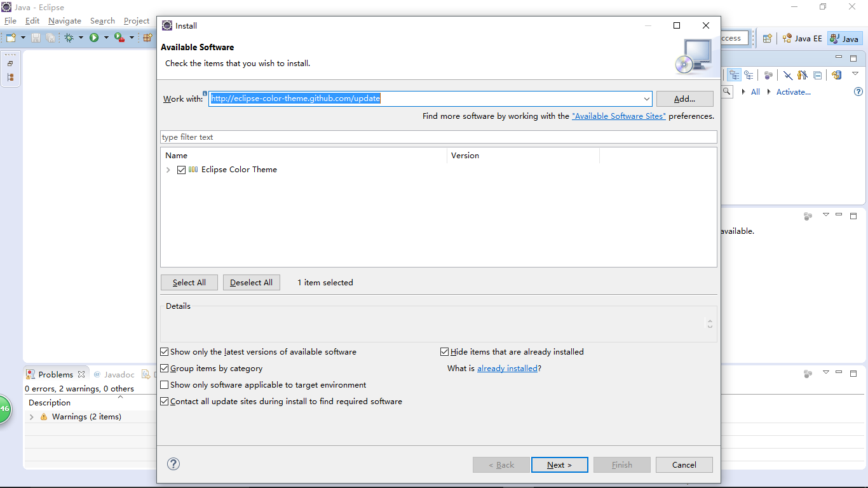
Task: Click the Focus on Workweek people icon
Action: 803,75
